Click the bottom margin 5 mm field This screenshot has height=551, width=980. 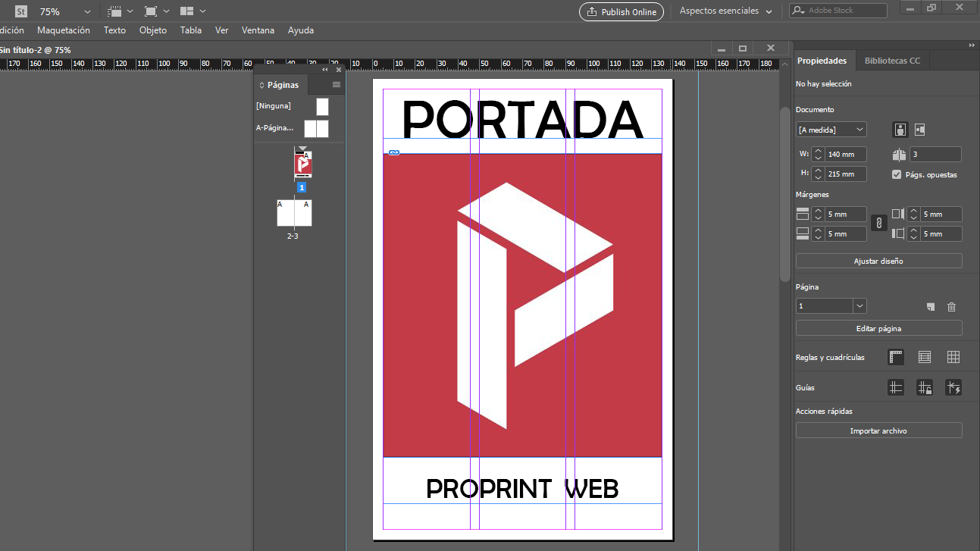coord(845,233)
